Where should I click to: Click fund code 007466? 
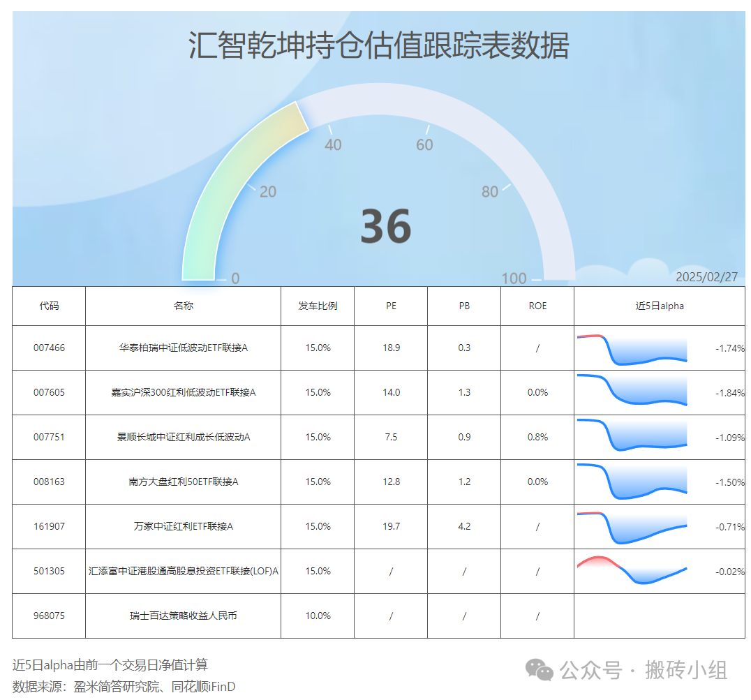49,348
